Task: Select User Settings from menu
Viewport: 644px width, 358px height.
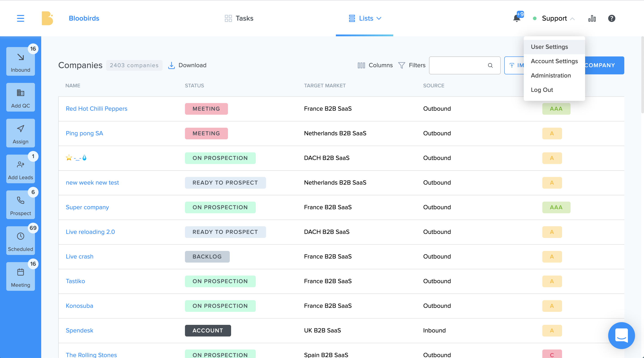Action: point(554,47)
